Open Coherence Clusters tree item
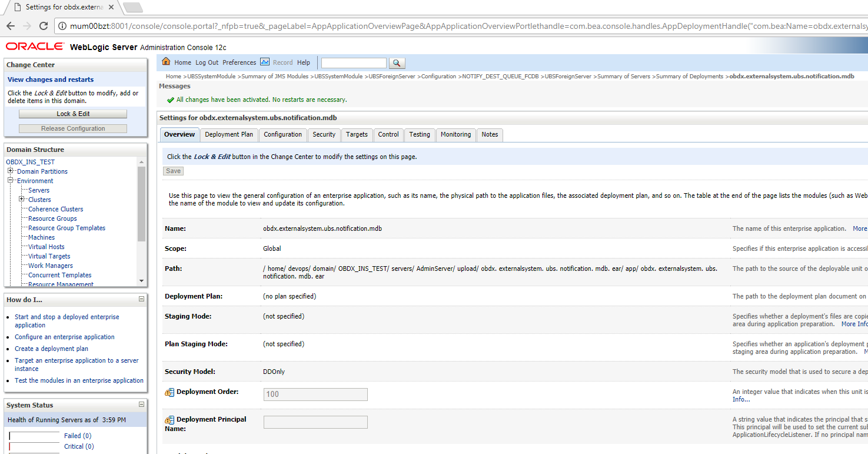 tap(56, 209)
